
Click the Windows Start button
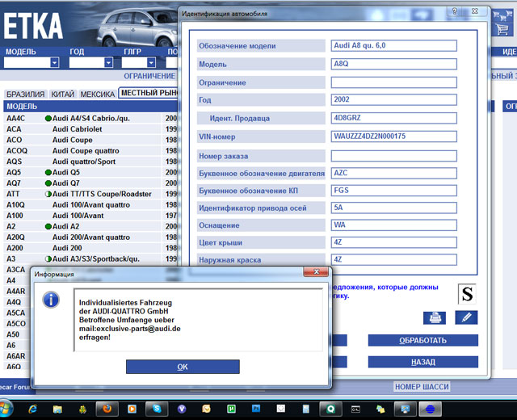click(x=6, y=409)
